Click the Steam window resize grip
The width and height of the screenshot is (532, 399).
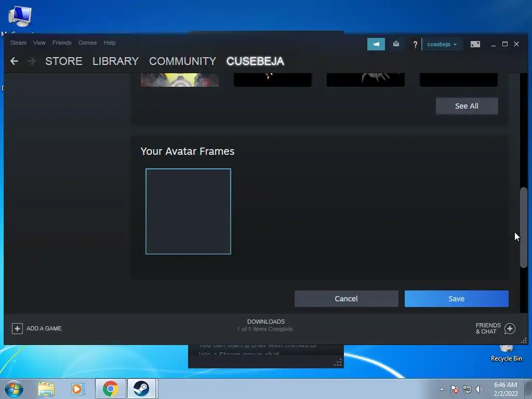pyautogui.click(x=524, y=340)
